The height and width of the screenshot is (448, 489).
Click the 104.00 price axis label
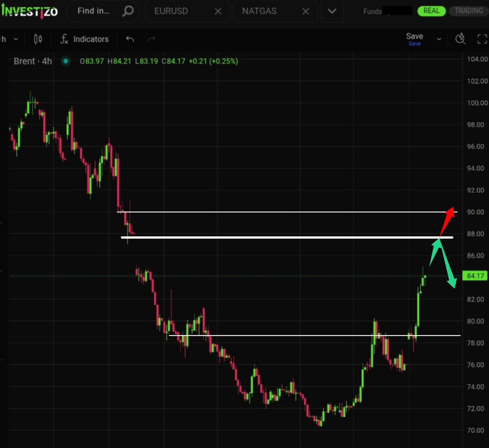click(477, 59)
